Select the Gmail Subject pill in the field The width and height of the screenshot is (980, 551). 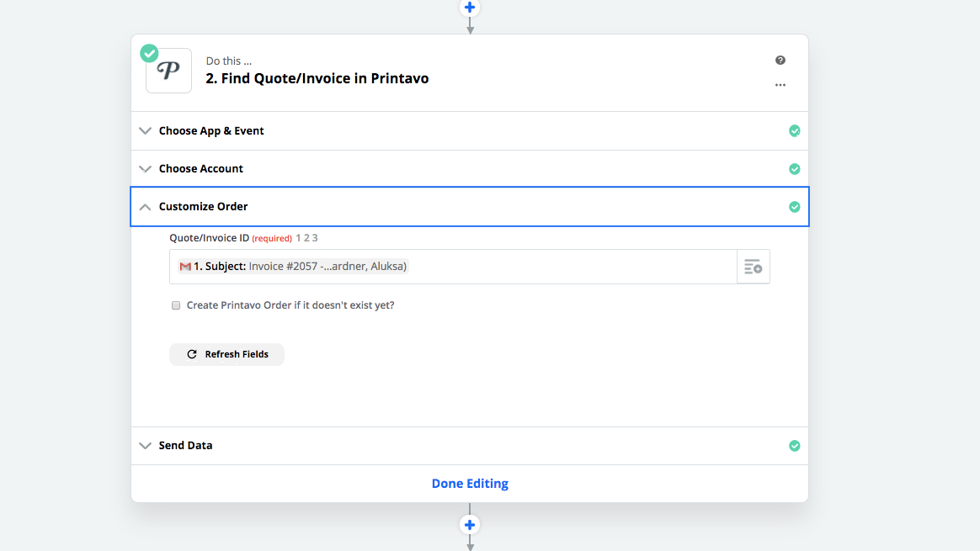293,266
